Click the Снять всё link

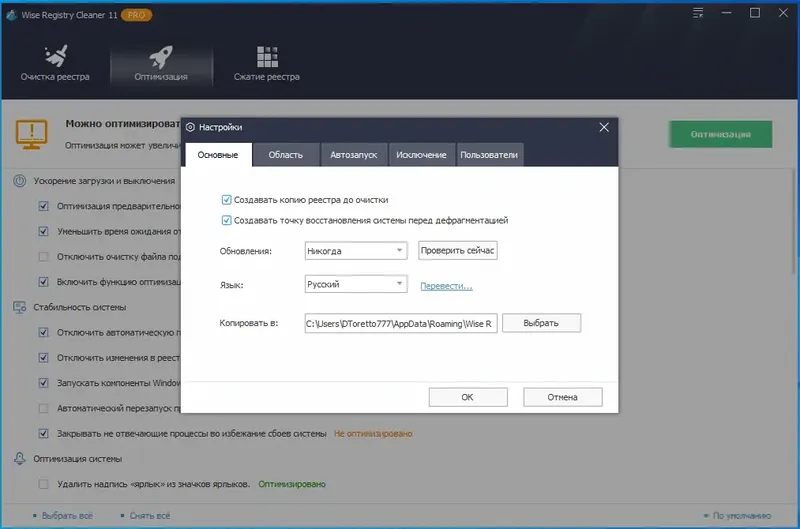(149, 516)
